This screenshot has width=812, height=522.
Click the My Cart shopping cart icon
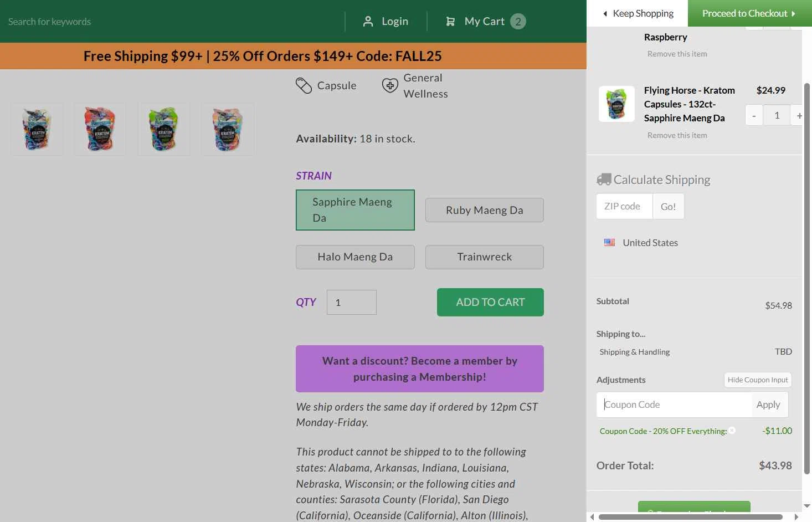click(450, 22)
